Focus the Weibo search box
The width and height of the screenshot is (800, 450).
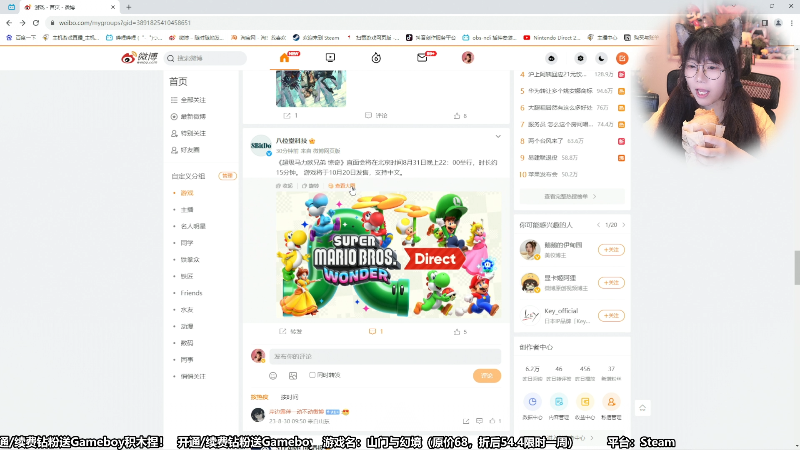pyautogui.click(x=206, y=58)
